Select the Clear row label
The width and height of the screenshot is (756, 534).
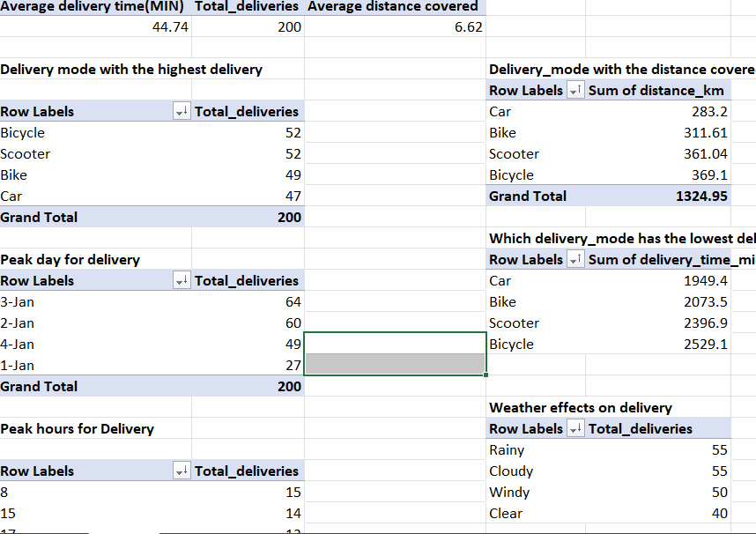click(536, 513)
